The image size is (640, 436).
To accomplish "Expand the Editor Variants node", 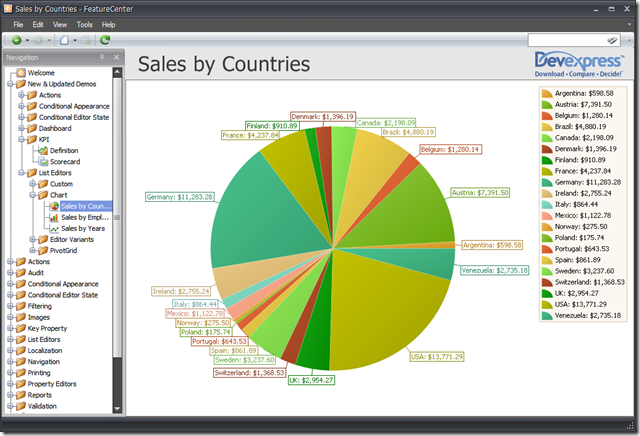I will pos(32,239).
